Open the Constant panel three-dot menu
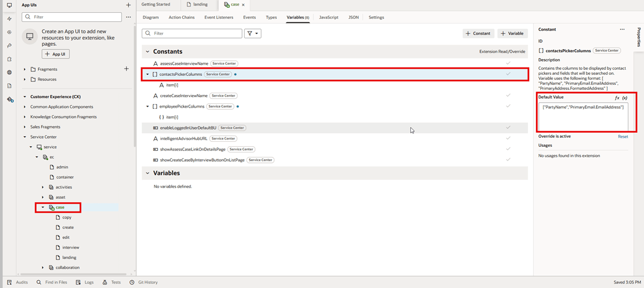 tap(622, 30)
